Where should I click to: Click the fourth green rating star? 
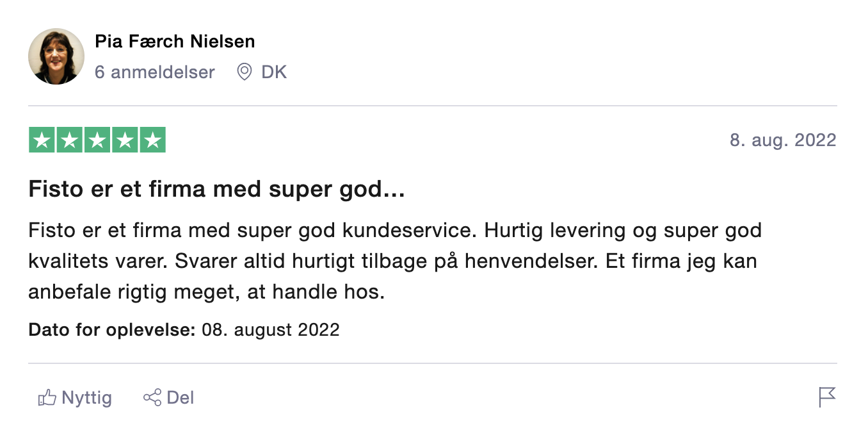pos(125,140)
